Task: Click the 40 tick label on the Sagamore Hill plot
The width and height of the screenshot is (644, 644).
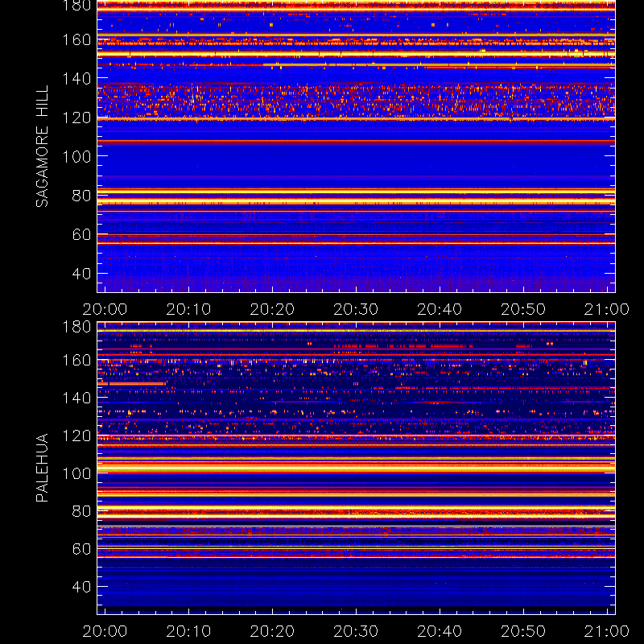Action: click(x=82, y=274)
